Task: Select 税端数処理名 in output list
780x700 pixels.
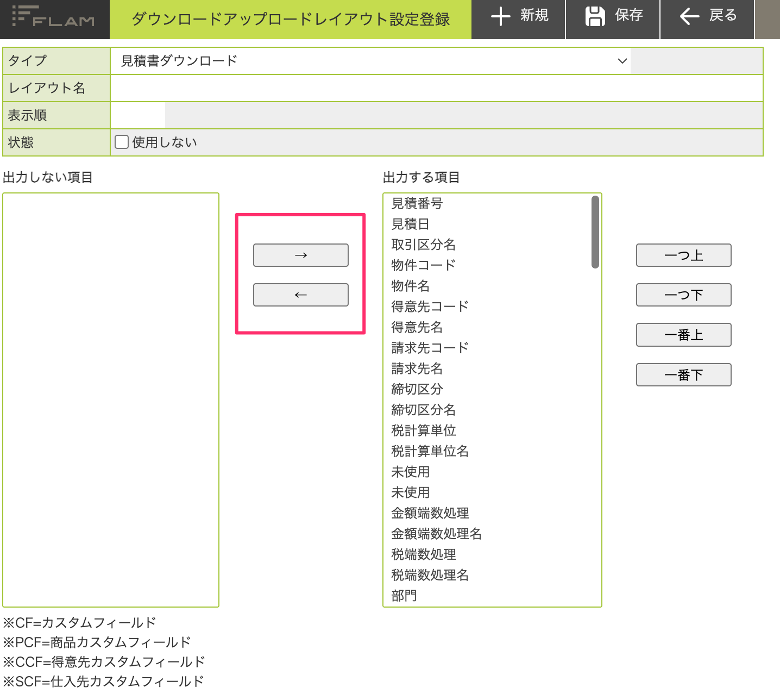Action: (x=430, y=575)
